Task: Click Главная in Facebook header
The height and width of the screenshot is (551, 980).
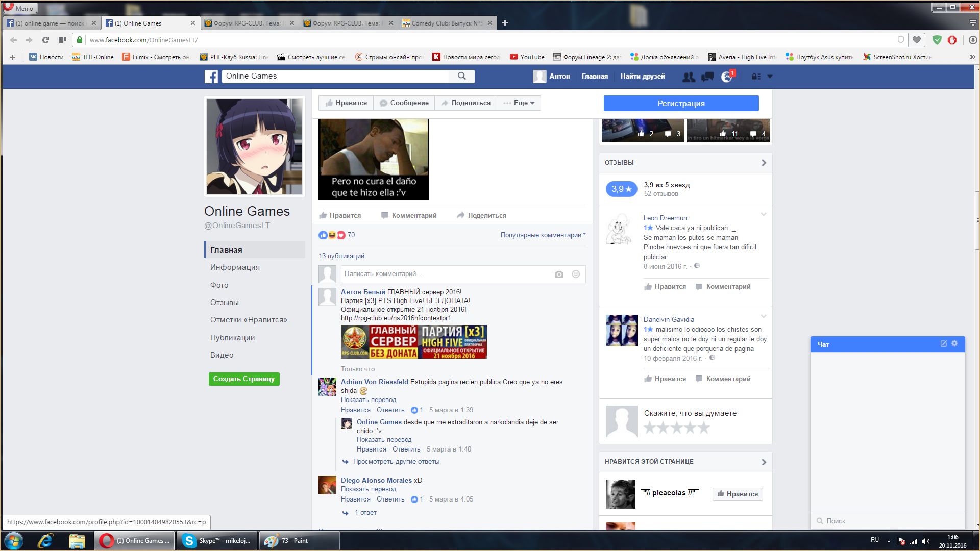Action: [595, 77]
